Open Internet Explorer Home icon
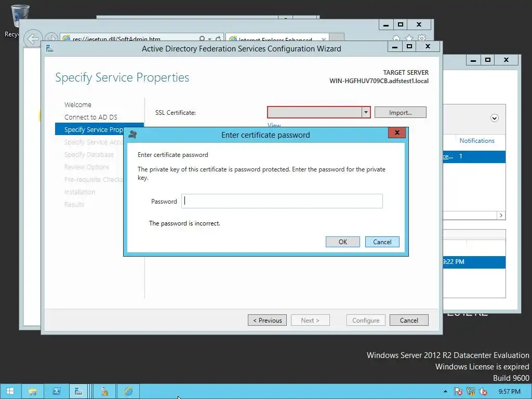This screenshot has width=532, height=399. (x=396, y=37)
